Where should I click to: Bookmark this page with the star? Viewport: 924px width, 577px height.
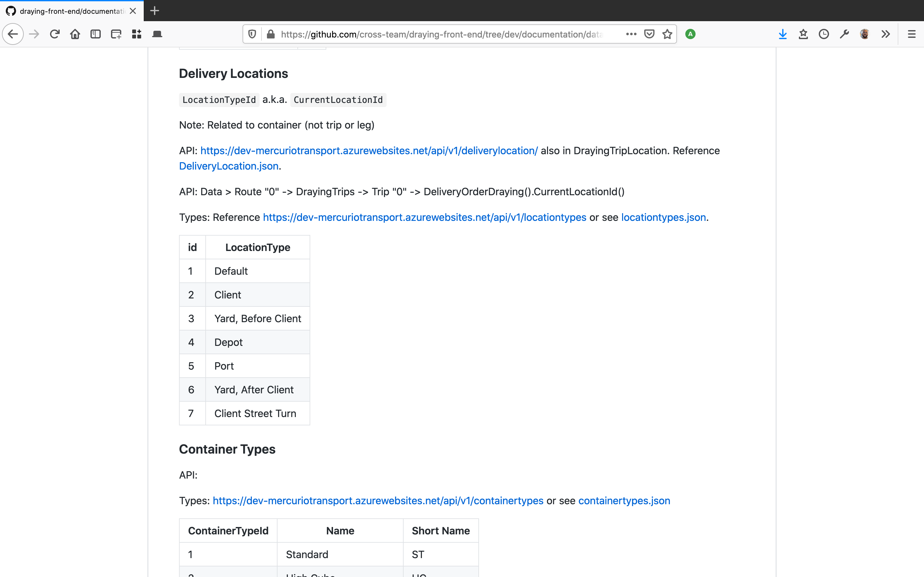667,34
